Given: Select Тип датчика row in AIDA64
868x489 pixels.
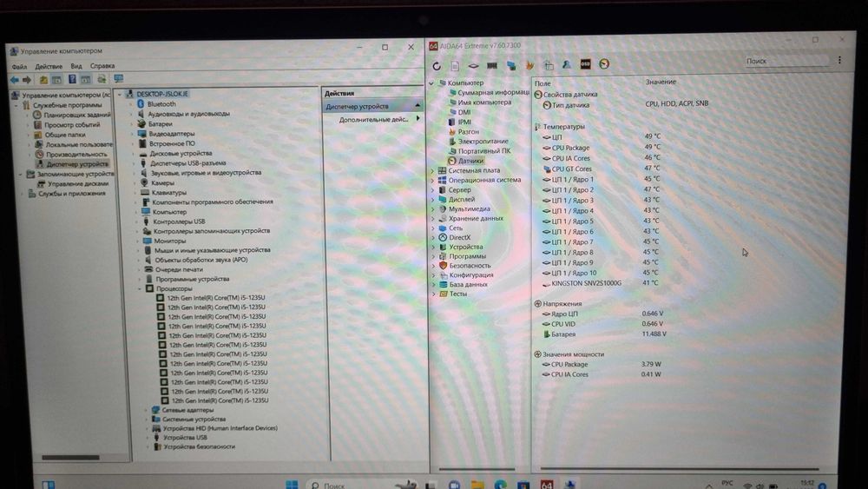Looking at the screenshot, I should (x=626, y=105).
